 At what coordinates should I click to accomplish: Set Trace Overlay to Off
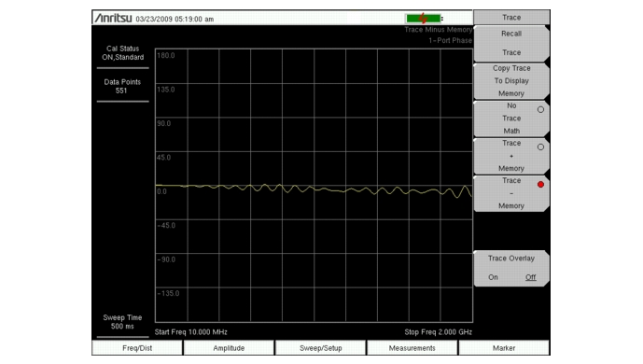[x=531, y=277]
